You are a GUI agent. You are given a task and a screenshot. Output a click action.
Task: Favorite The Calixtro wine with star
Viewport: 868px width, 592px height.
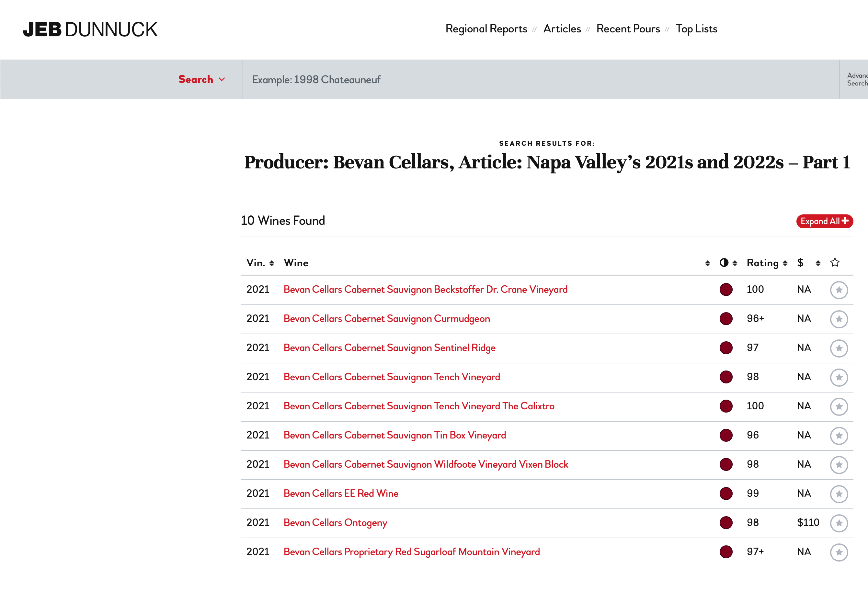tap(839, 406)
